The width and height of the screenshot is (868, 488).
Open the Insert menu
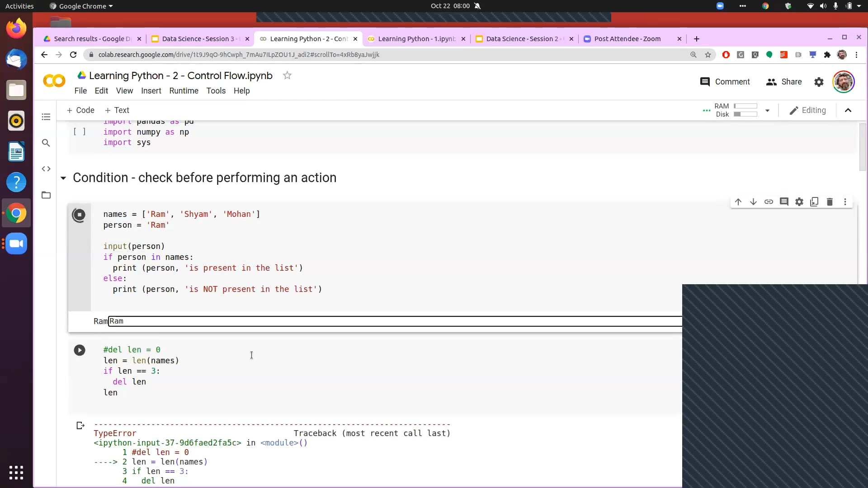[x=151, y=91]
